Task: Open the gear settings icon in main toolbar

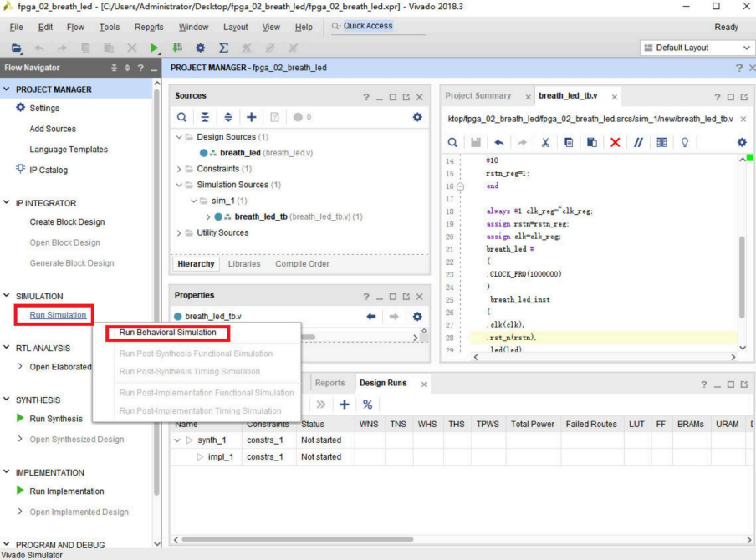Action: (x=200, y=48)
